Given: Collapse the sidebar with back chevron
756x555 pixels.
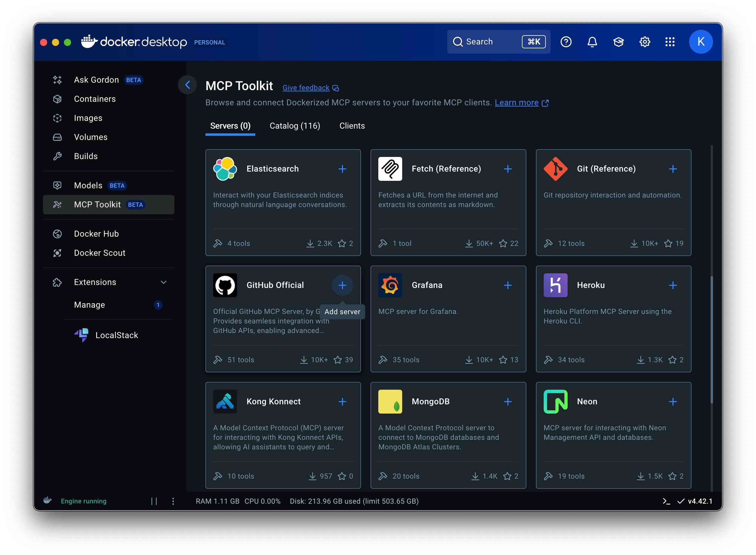Looking at the screenshot, I should pyautogui.click(x=188, y=85).
